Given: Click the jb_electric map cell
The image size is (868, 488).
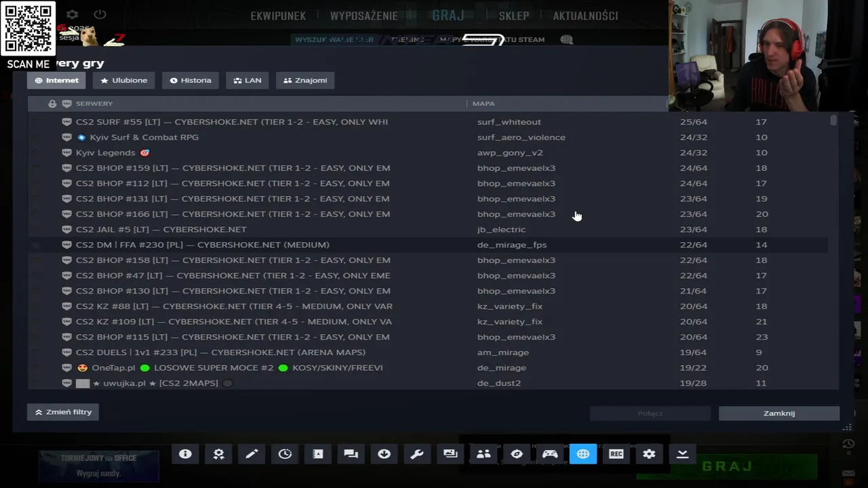Looking at the screenshot, I should click(501, 229).
